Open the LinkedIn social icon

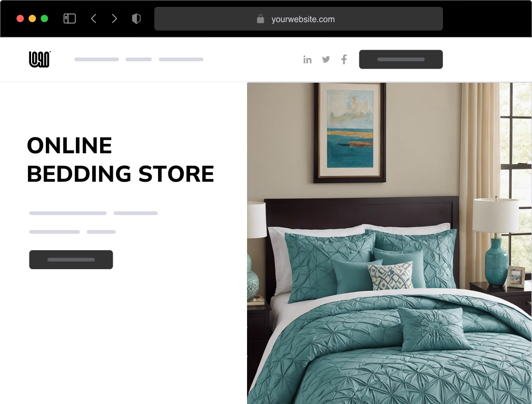(308, 60)
